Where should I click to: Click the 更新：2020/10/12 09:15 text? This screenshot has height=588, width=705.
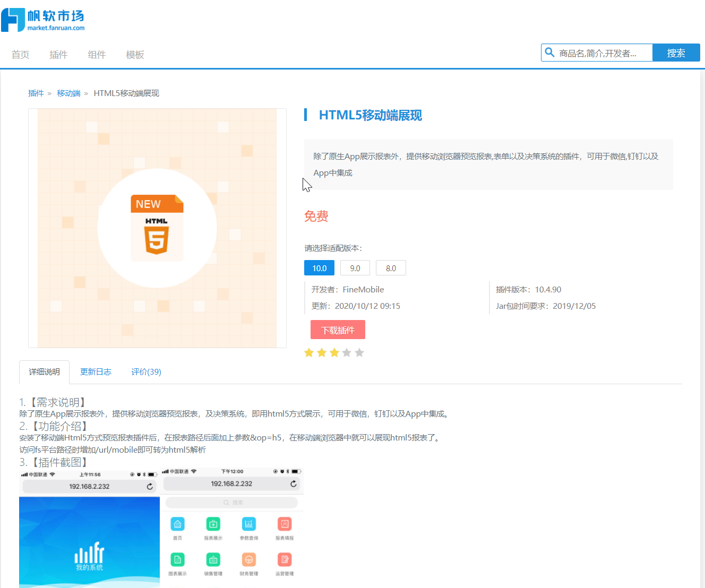pyautogui.click(x=356, y=306)
